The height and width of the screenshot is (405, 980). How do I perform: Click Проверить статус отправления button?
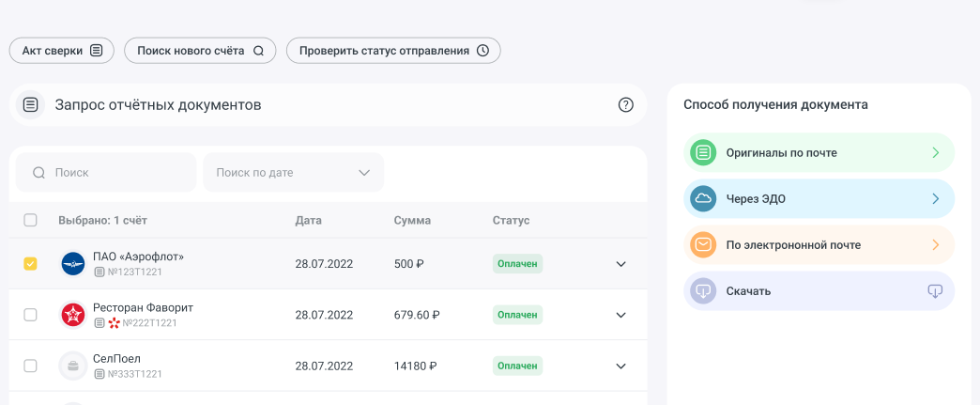point(393,51)
